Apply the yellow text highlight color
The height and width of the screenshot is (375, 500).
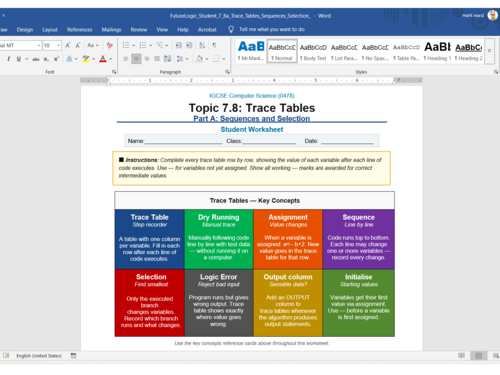(86, 59)
